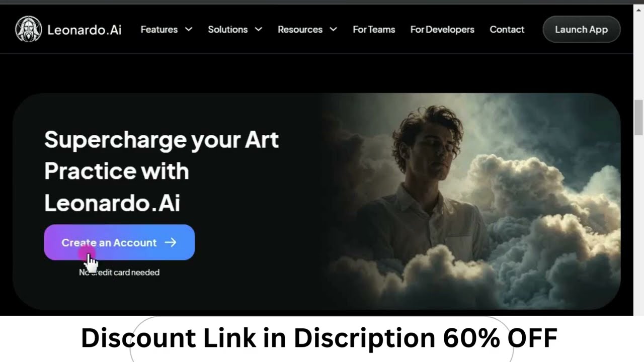Open the Solutions menu
Image resolution: width=644 pixels, height=362 pixels.
pyautogui.click(x=235, y=29)
